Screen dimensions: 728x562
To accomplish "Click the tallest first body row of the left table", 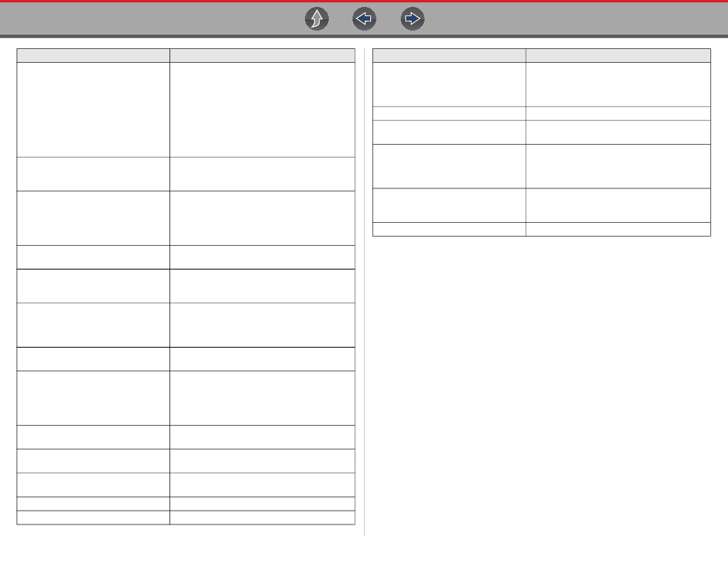I will (185, 110).
